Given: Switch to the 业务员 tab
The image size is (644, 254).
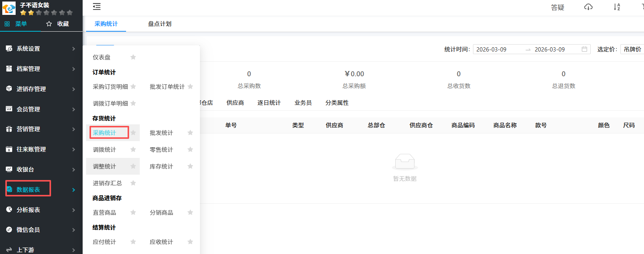Looking at the screenshot, I should pyautogui.click(x=303, y=103).
